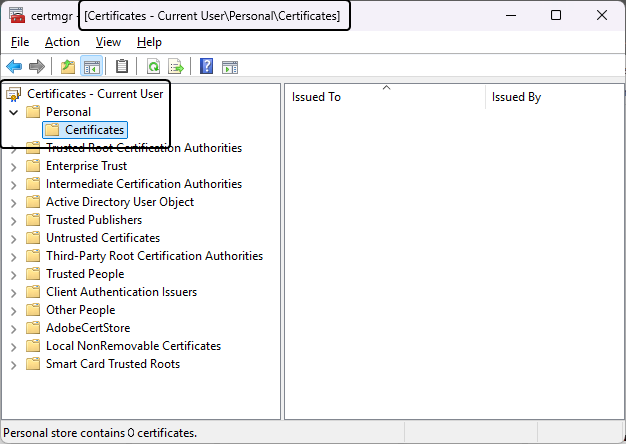Toggle the Show/Hide Action Pane icon

pyautogui.click(x=229, y=67)
